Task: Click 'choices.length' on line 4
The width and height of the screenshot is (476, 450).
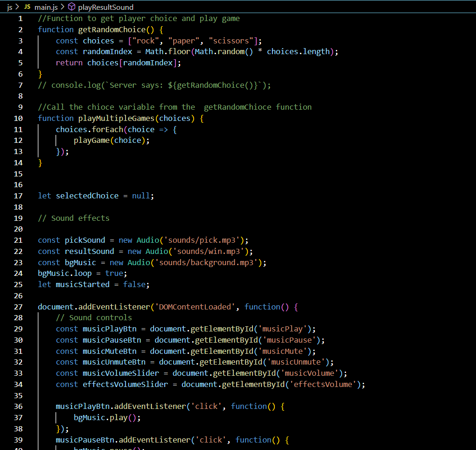Action: tap(298, 52)
